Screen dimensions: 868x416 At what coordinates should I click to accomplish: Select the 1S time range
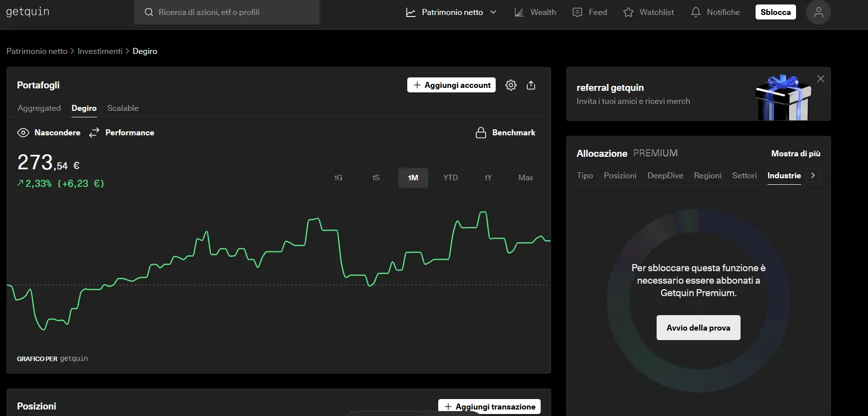tap(376, 178)
